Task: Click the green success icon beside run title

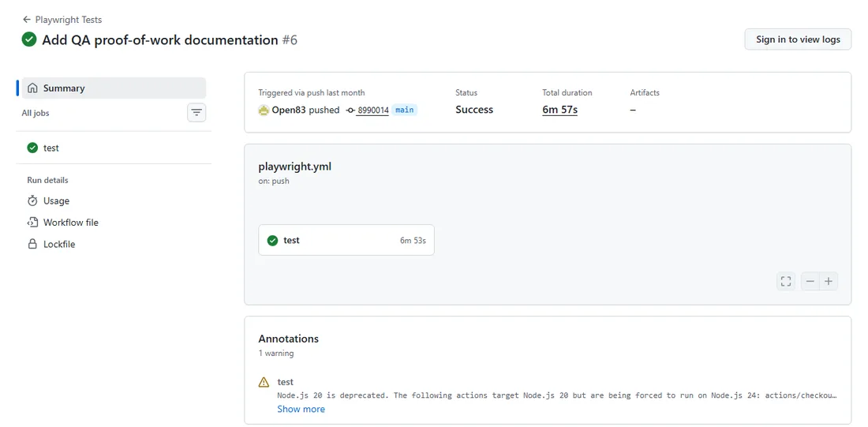Action: tap(29, 40)
